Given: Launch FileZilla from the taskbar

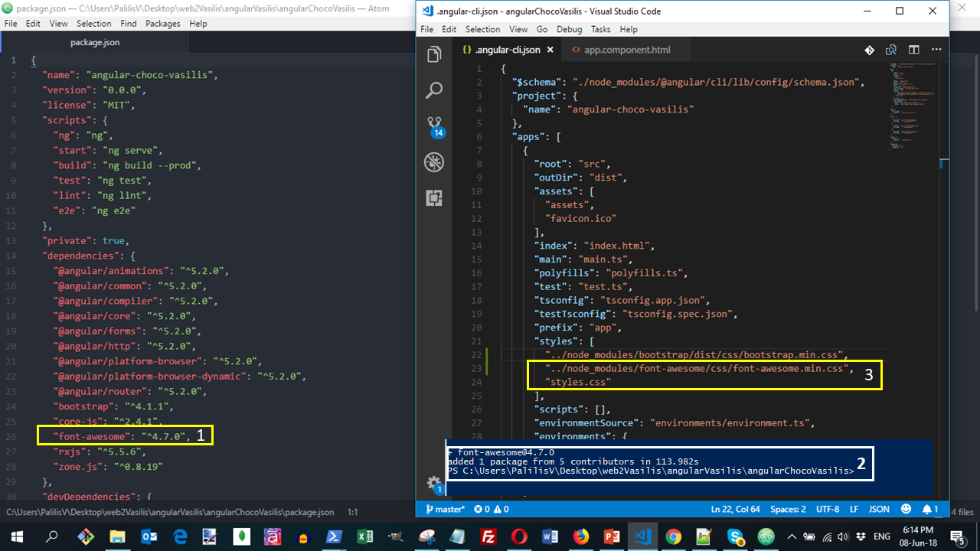Looking at the screenshot, I should pyautogui.click(x=489, y=536).
